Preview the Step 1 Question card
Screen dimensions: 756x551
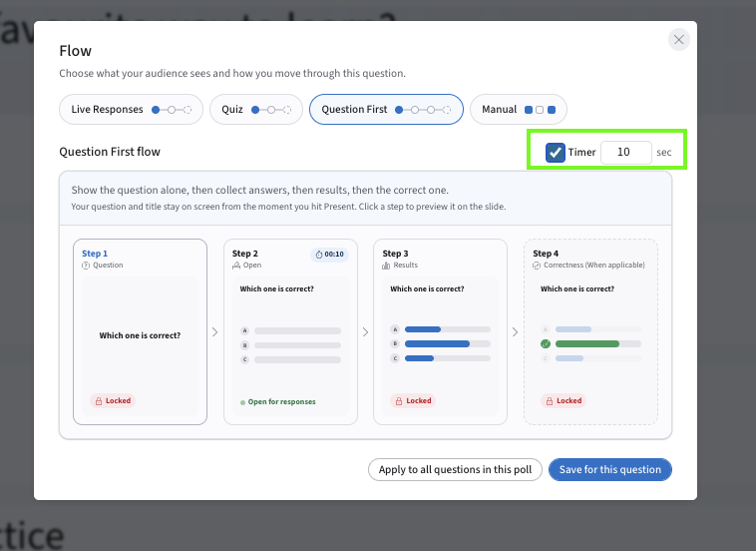coord(140,332)
